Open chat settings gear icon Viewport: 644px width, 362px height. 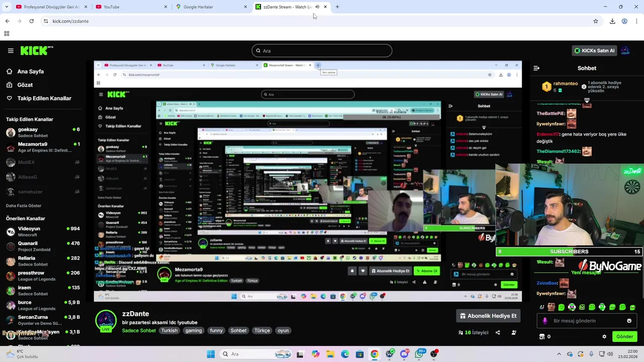point(604,336)
